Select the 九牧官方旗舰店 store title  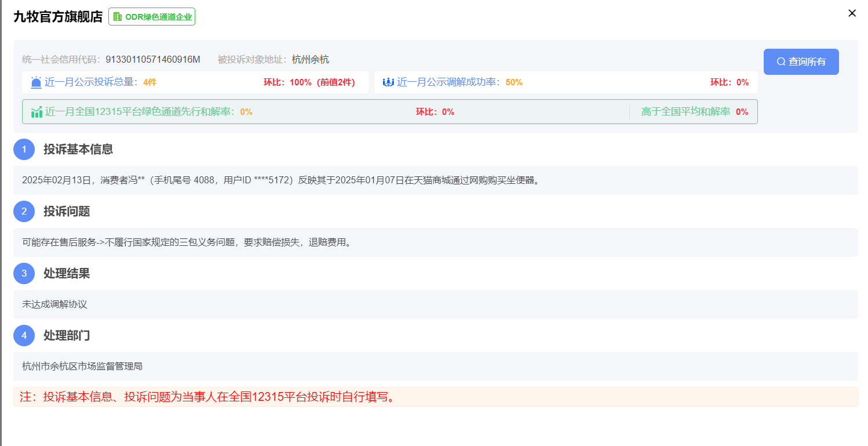[58, 16]
